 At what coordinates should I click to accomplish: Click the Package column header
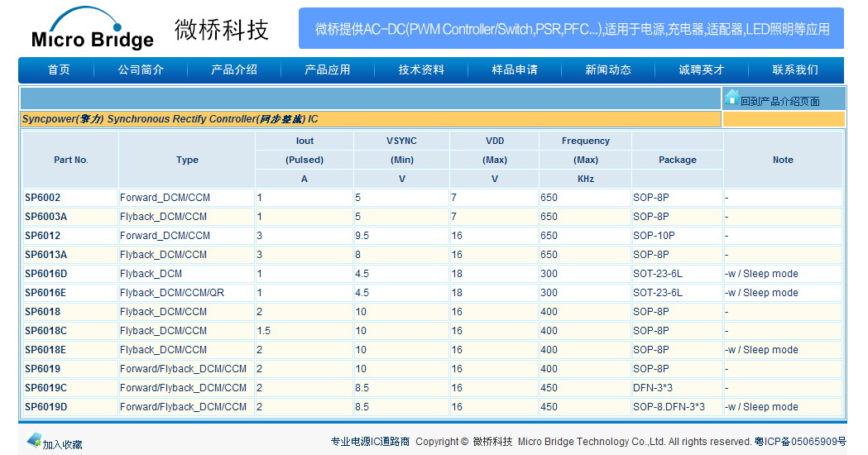[x=678, y=160]
